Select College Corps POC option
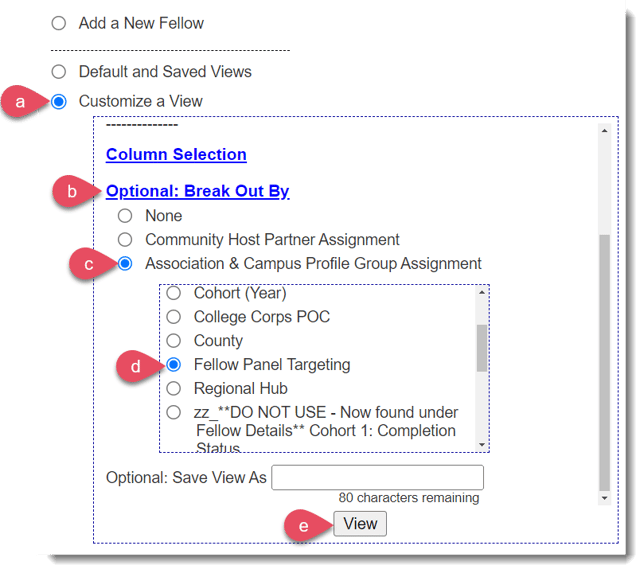Image resolution: width=644 pixels, height=573 pixels. (x=174, y=317)
